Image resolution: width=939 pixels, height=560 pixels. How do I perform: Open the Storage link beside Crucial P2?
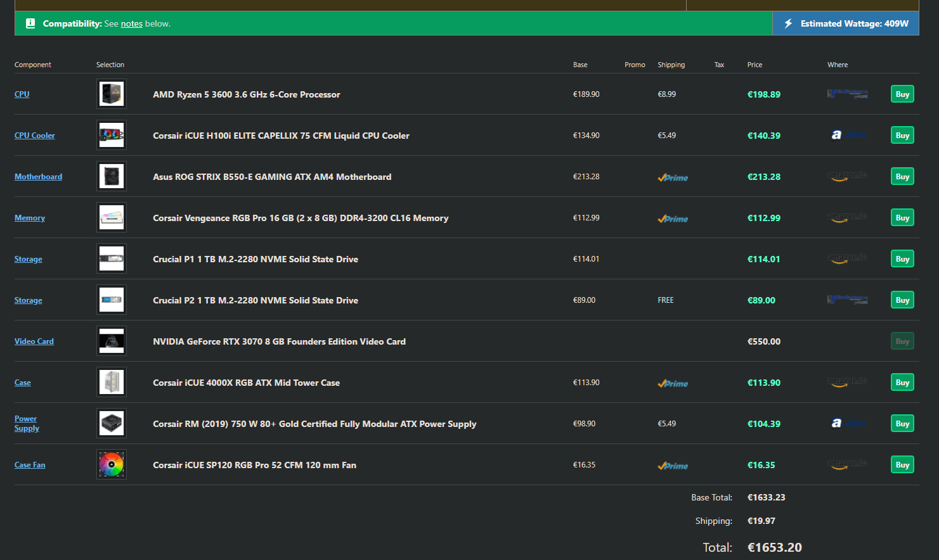coord(29,300)
